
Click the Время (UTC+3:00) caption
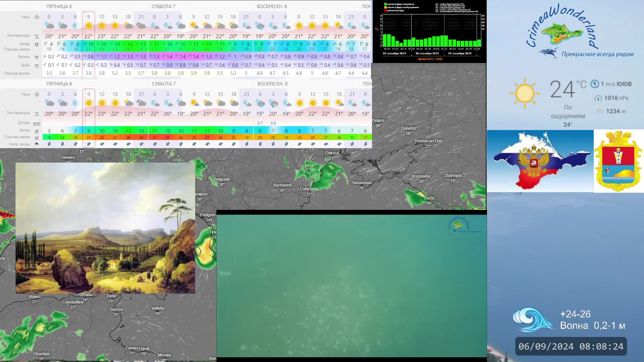click(x=430, y=59)
